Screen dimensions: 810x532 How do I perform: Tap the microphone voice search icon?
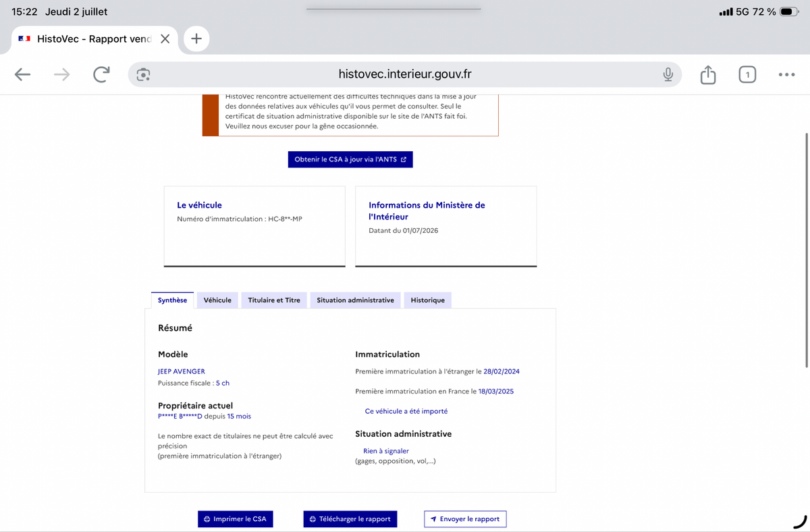668,74
